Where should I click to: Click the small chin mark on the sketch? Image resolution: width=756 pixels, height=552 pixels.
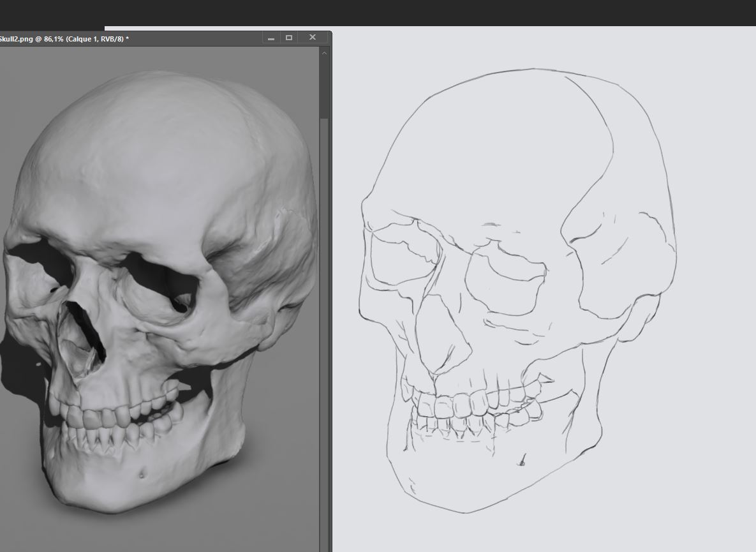click(x=522, y=461)
